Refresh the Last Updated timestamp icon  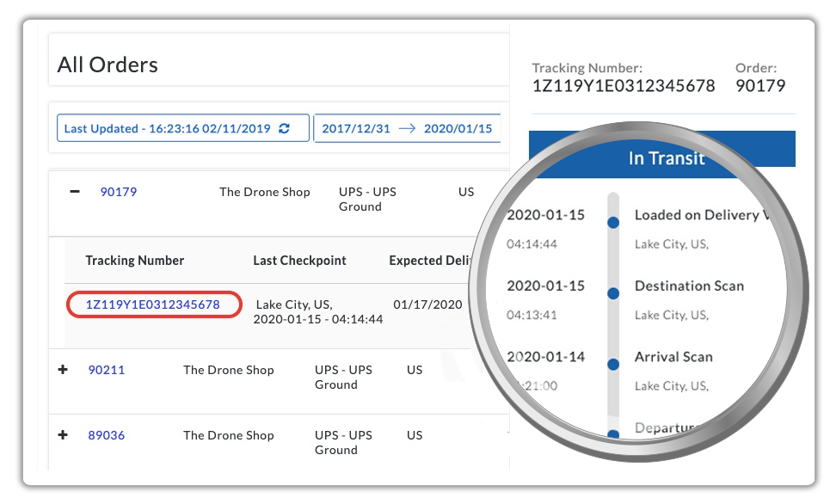(284, 128)
